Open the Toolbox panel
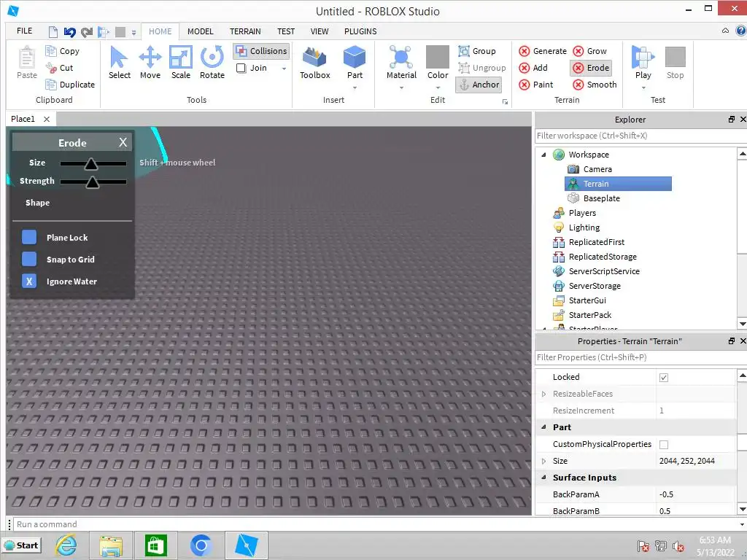This screenshot has width=747, height=560. click(315, 63)
